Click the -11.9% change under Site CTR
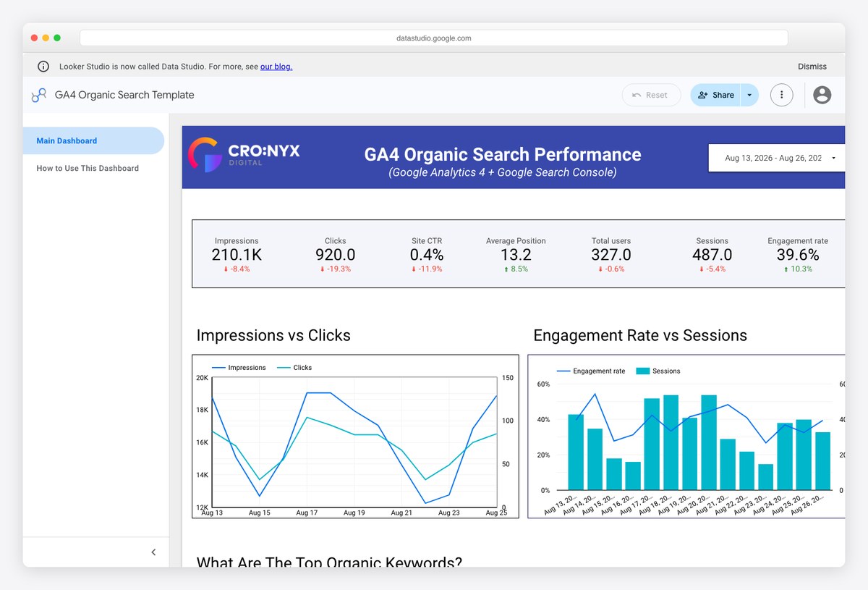This screenshot has width=868, height=590. tap(427, 269)
